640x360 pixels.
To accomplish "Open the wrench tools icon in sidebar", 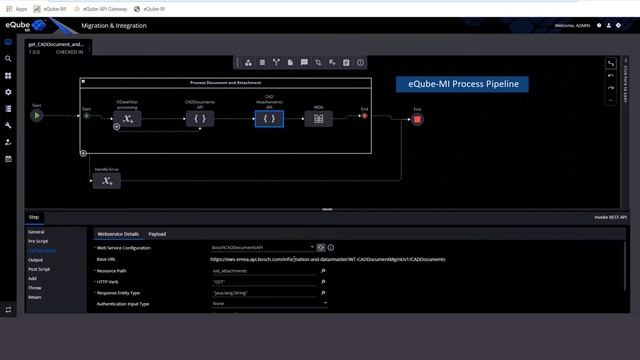I will point(8,125).
